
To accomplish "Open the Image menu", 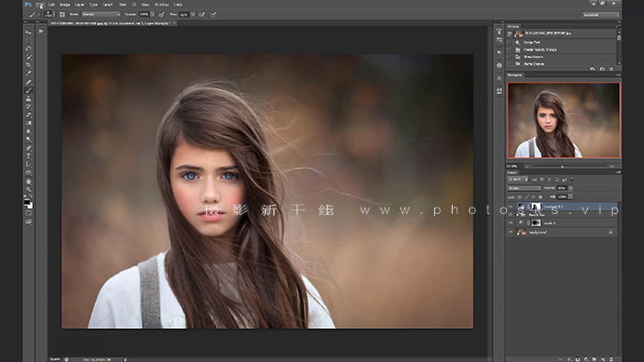I will [x=65, y=5].
